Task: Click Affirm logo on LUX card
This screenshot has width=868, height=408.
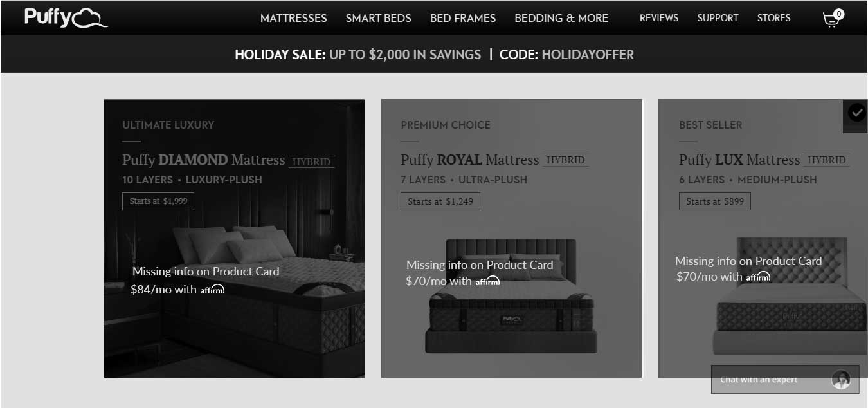Action: 759,277
